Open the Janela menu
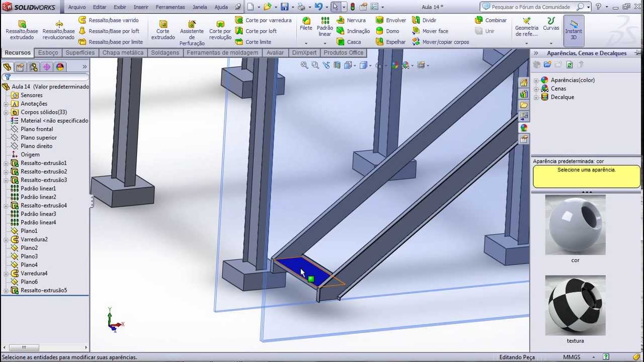 (200, 7)
